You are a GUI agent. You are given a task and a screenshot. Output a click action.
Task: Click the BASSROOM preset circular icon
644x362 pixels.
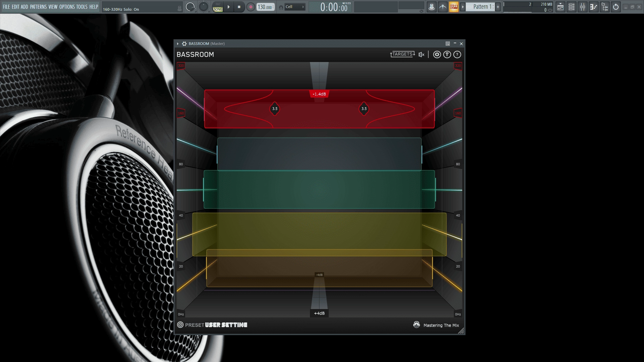coord(180,325)
